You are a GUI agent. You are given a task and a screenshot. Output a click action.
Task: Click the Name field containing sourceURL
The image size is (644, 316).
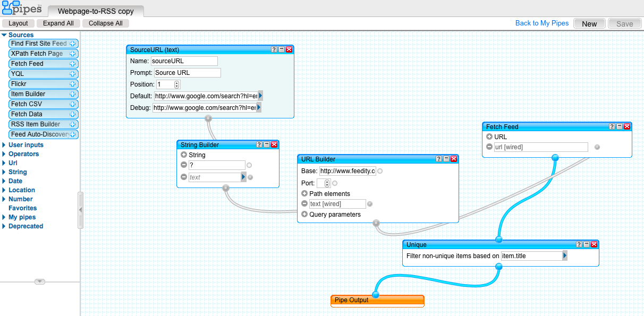(x=184, y=61)
